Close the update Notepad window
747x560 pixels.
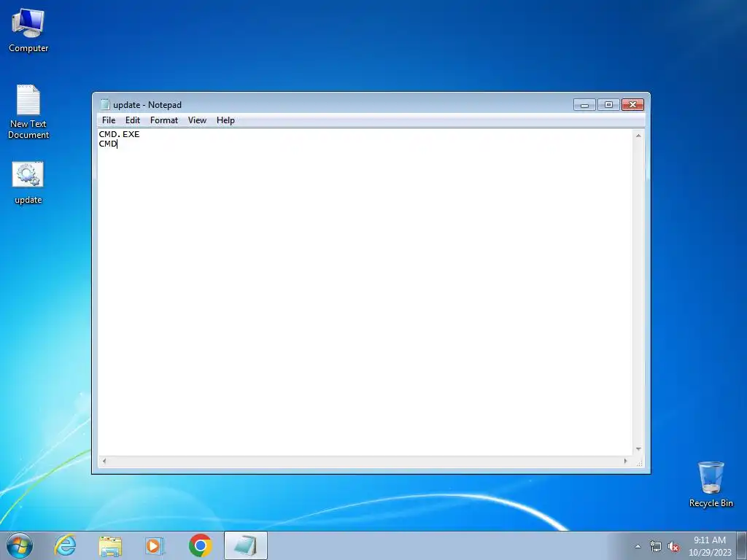tap(632, 105)
